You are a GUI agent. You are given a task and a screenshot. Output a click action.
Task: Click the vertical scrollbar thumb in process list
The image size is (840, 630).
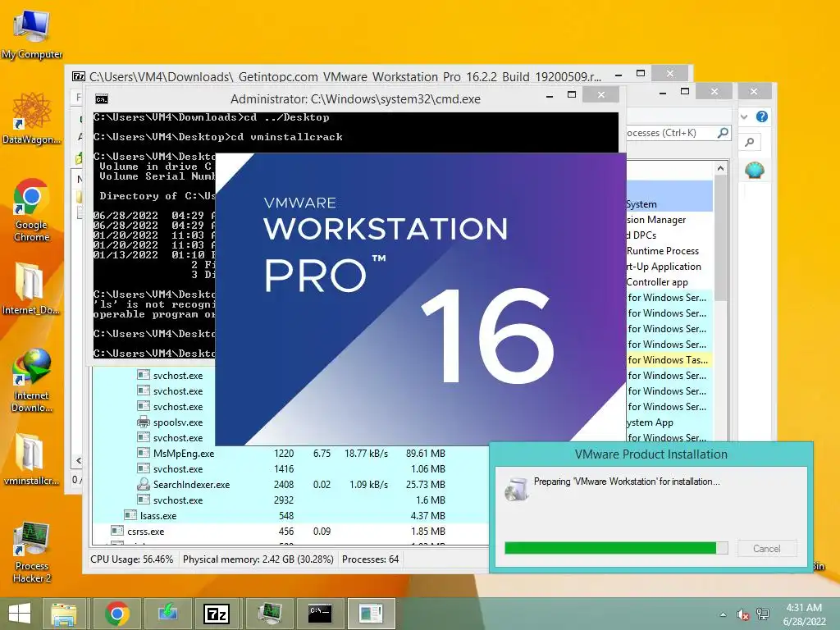tap(720, 239)
